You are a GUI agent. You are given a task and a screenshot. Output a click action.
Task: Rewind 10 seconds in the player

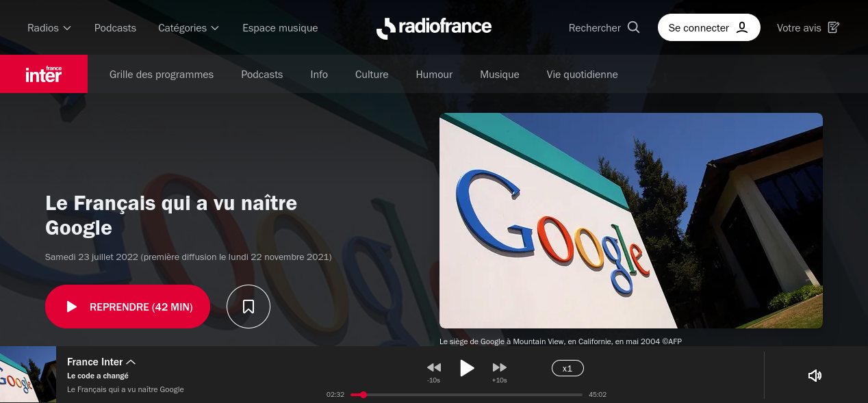(433, 367)
